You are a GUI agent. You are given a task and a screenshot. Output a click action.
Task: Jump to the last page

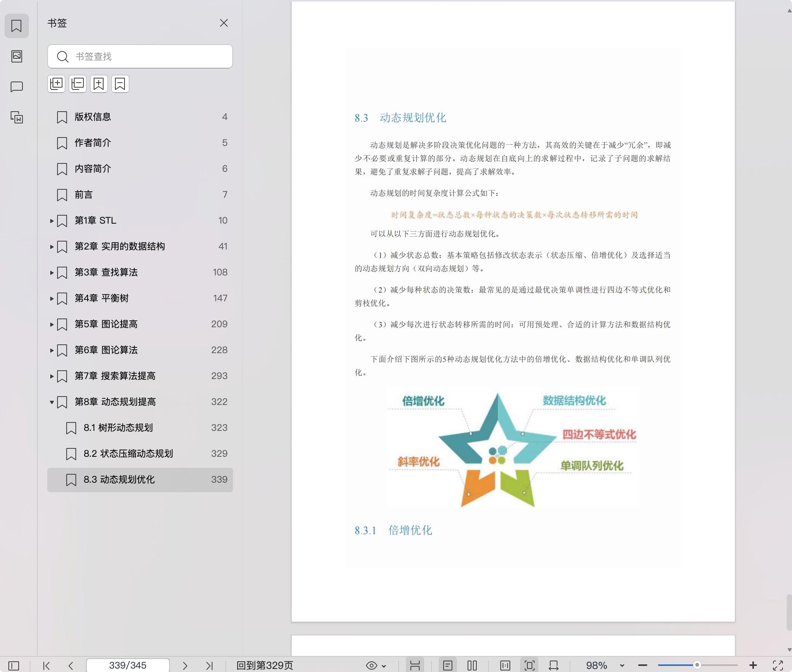tap(209, 666)
